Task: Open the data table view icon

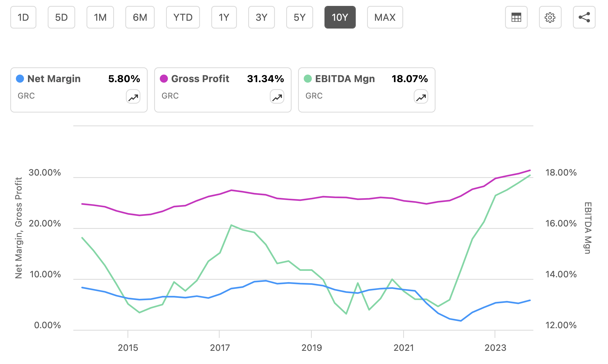Action: [516, 17]
